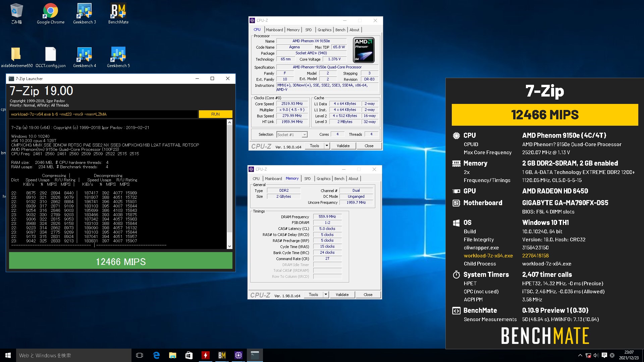Click lower CPU-Z window title icon
The height and width of the screenshot is (362, 644).
252,169
